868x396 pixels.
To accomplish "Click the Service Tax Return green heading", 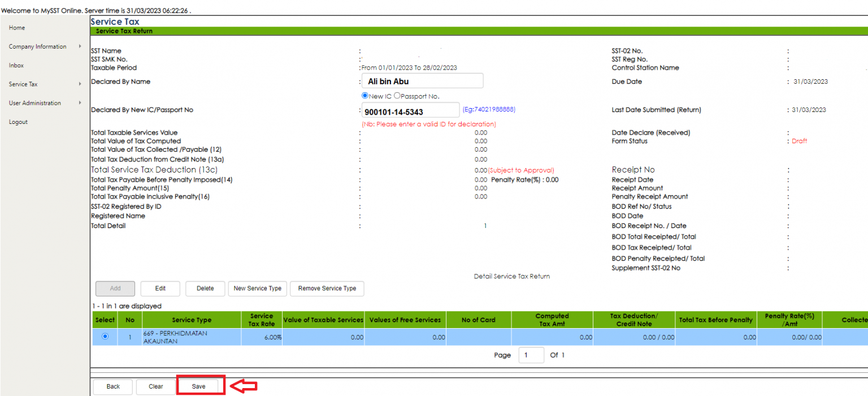I will [124, 31].
